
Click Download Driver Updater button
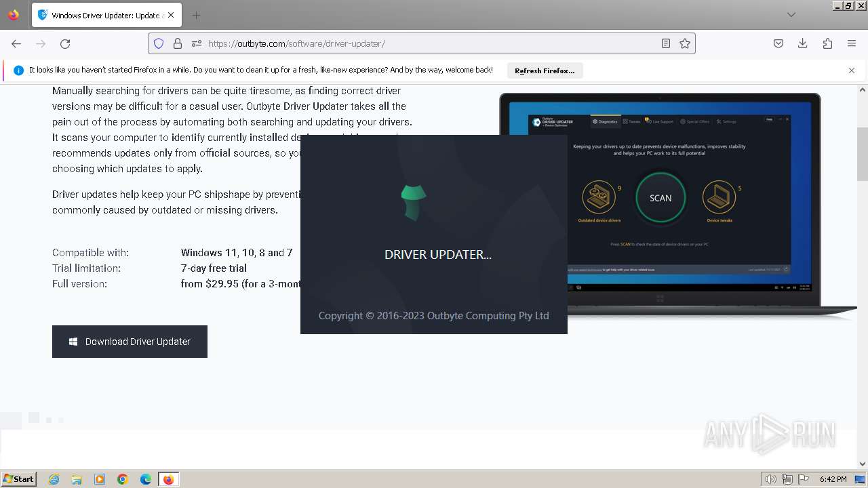pyautogui.click(x=130, y=342)
